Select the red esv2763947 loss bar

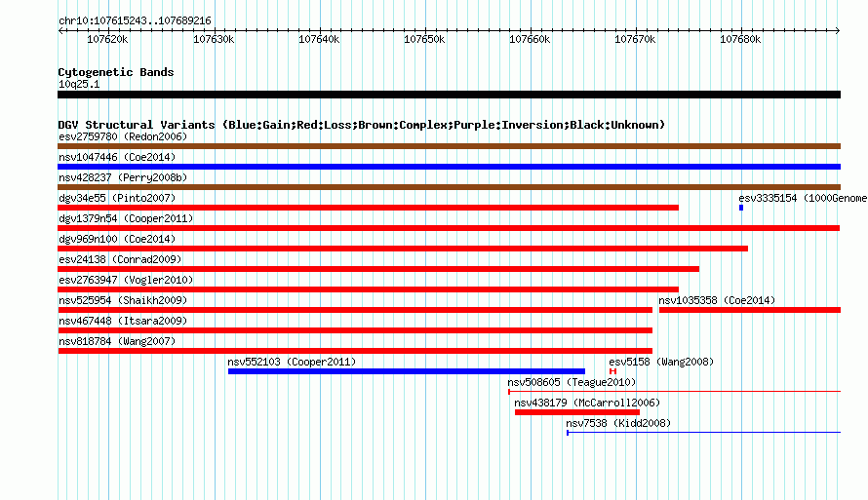point(368,289)
